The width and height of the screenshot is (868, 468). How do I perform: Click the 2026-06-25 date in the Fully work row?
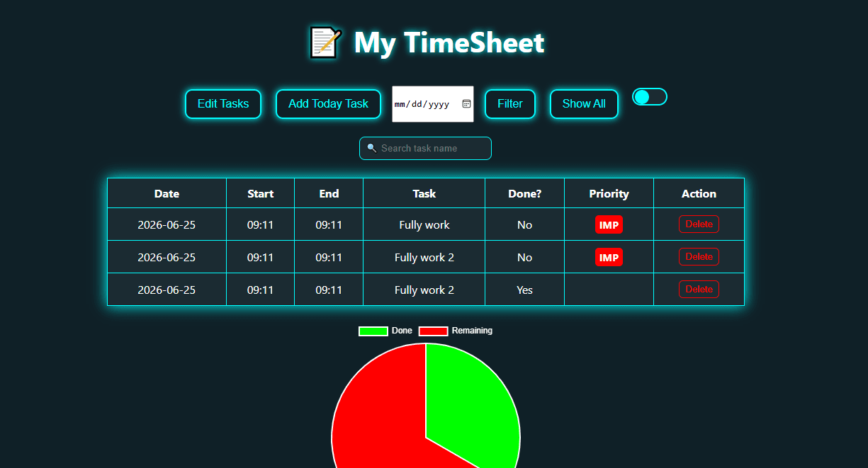pos(167,224)
